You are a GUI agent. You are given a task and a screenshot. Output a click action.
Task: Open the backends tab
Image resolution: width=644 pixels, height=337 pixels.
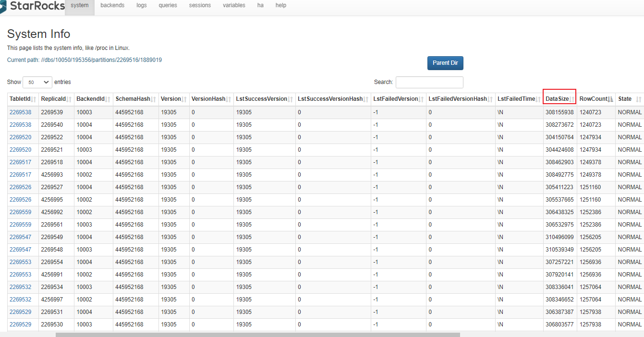[x=112, y=5]
